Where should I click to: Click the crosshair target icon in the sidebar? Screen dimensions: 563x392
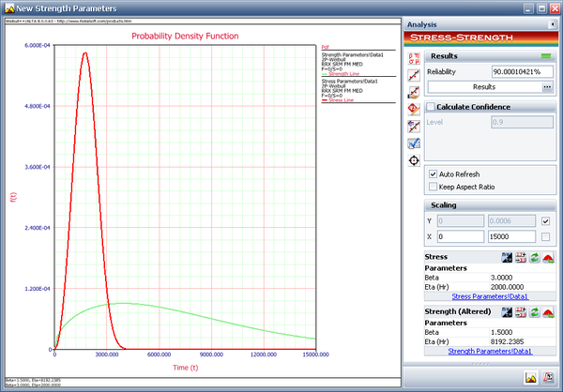(x=413, y=161)
